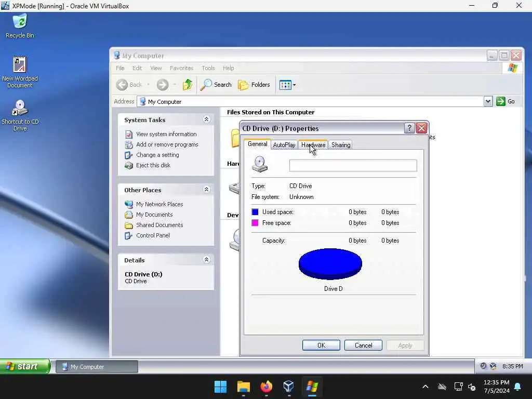Click the Control Panel icon
532x399 pixels.
click(129, 236)
